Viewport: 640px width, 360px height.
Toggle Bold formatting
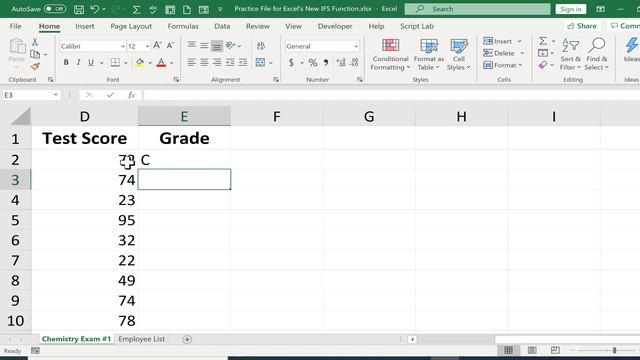66,62
